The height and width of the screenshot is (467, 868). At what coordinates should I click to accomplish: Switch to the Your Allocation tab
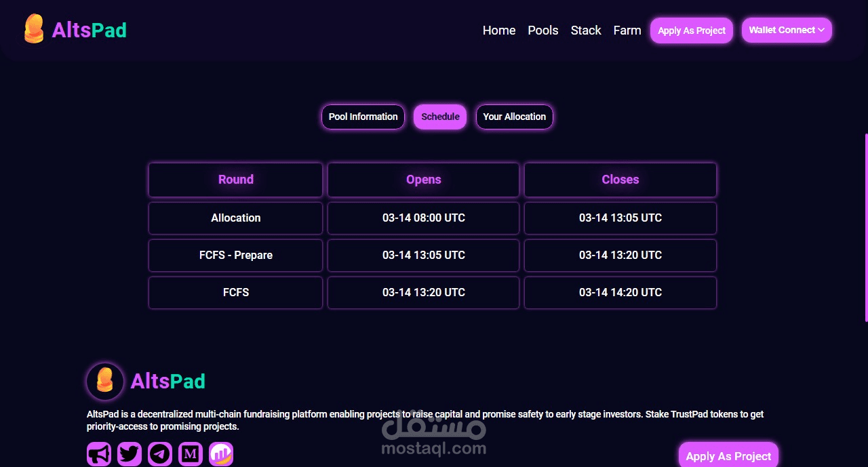[x=515, y=117]
